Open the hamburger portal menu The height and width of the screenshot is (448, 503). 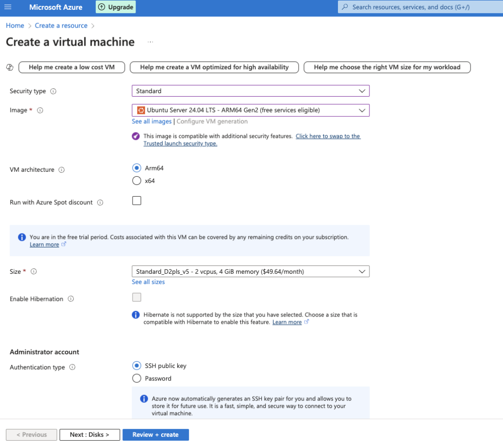[8, 7]
